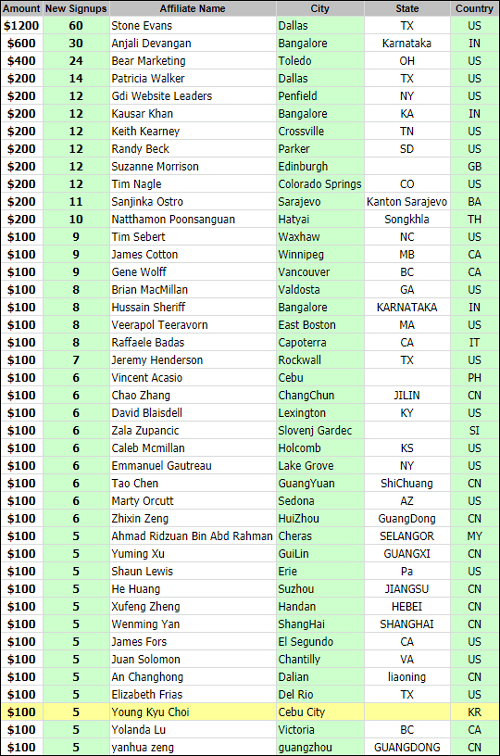The image size is (500, 756).
Task: Select the New Signups column header
Action: click(x=76, y=9)
